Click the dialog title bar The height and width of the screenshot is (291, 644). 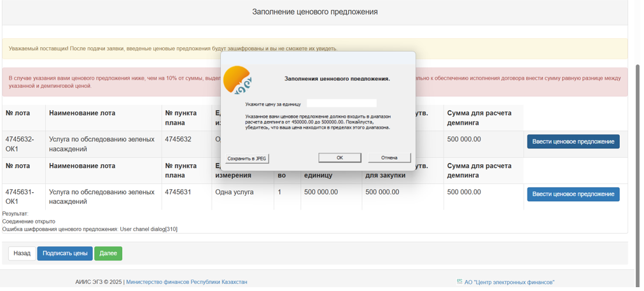[x=318, y=58]
